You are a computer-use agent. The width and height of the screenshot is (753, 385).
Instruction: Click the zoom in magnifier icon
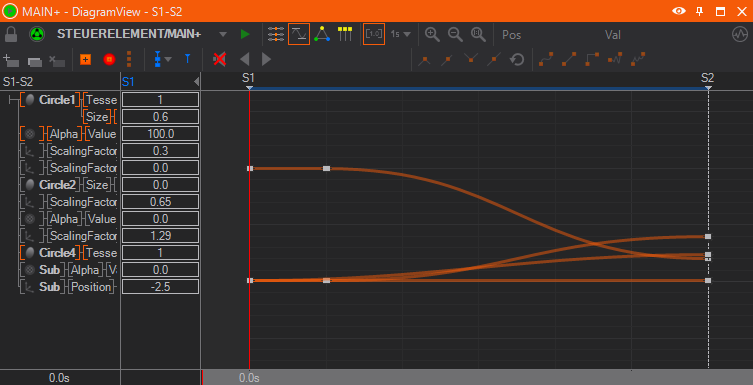point(432,34)
